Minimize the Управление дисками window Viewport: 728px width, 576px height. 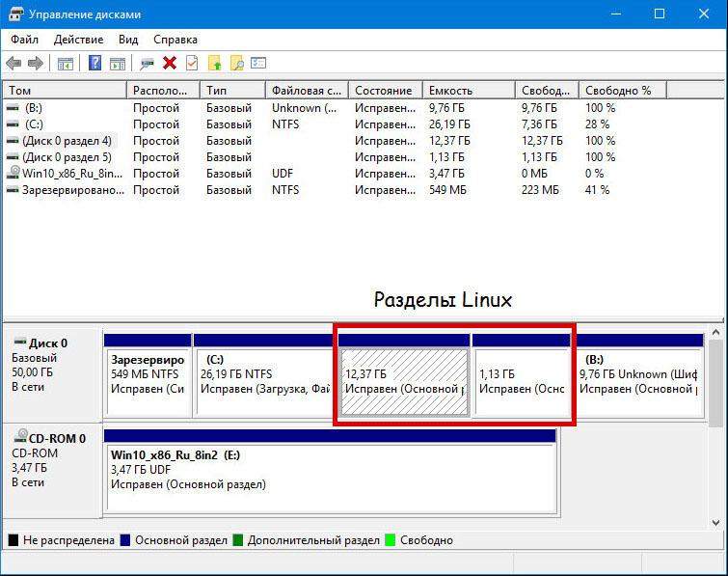pyautogui.click(x=616, y=14)
